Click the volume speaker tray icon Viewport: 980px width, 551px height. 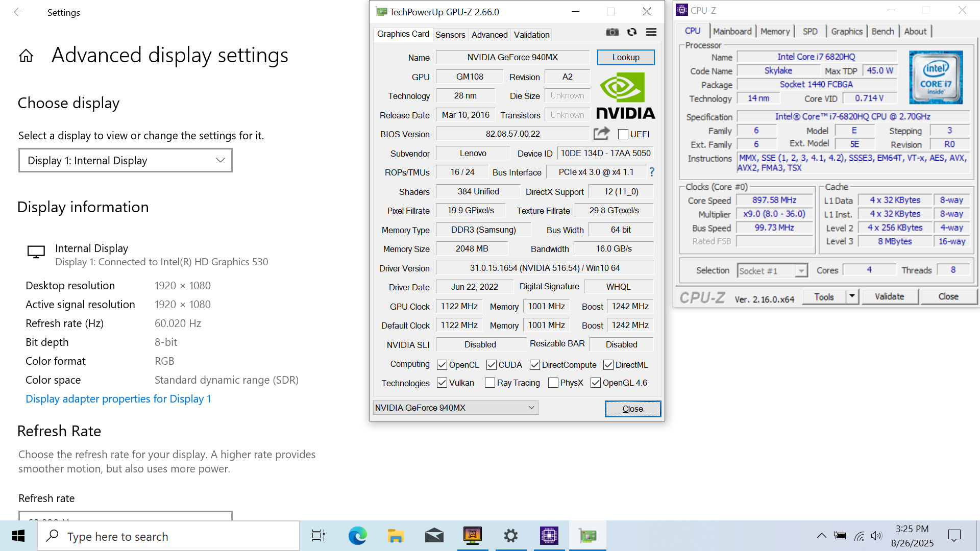876,536
